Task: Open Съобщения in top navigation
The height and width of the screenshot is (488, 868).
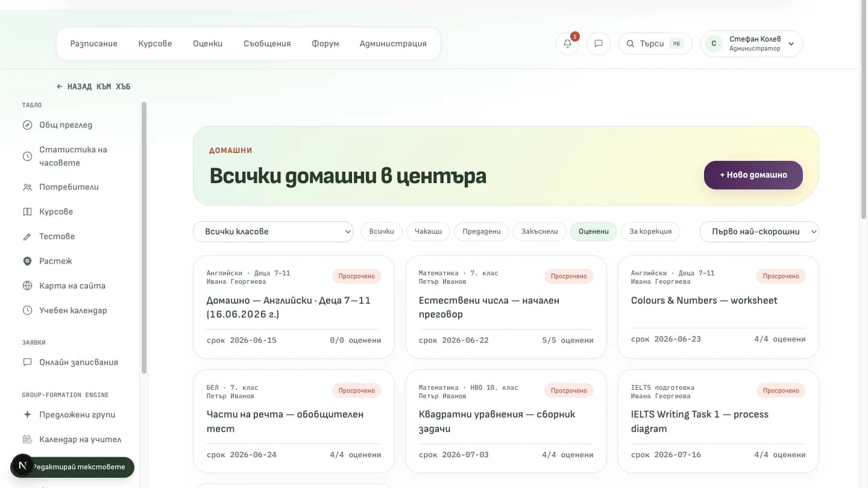Action: point(267,43)
